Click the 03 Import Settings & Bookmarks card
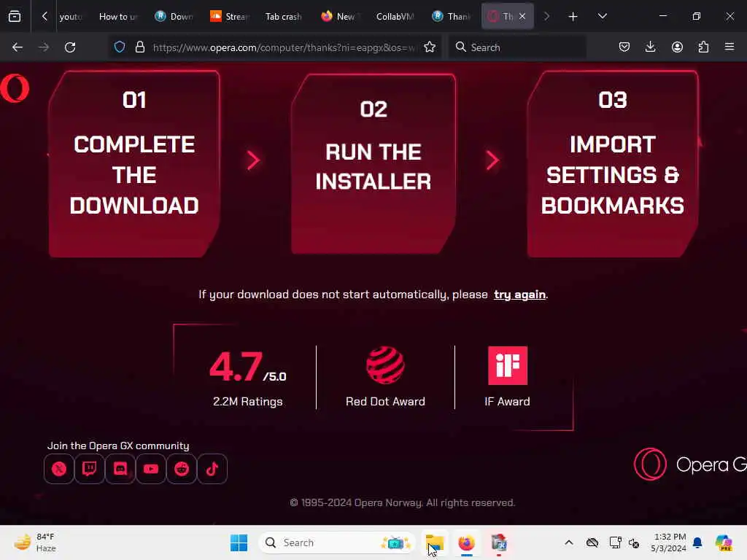The width and height of the screenshot is (747, 560). pyautogui.click(x=613, y=164)
